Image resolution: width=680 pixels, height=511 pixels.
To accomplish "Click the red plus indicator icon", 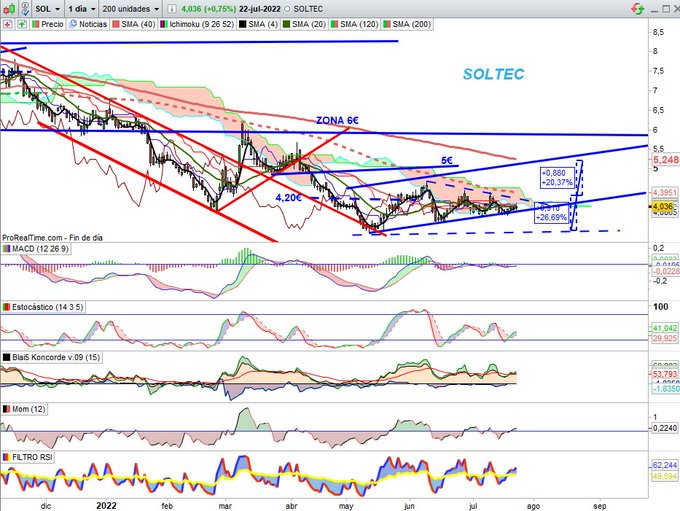I will 8,24.
